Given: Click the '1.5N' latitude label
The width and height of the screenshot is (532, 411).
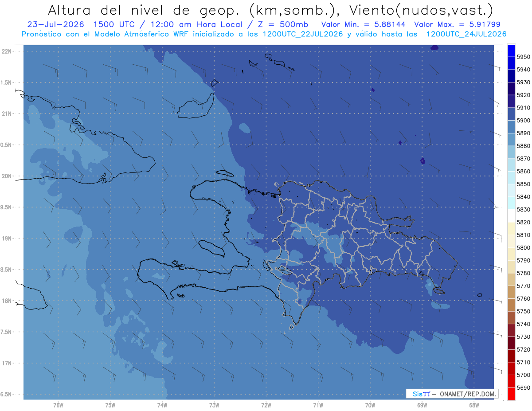Looking at the screenshot, I should pos(6,82).
